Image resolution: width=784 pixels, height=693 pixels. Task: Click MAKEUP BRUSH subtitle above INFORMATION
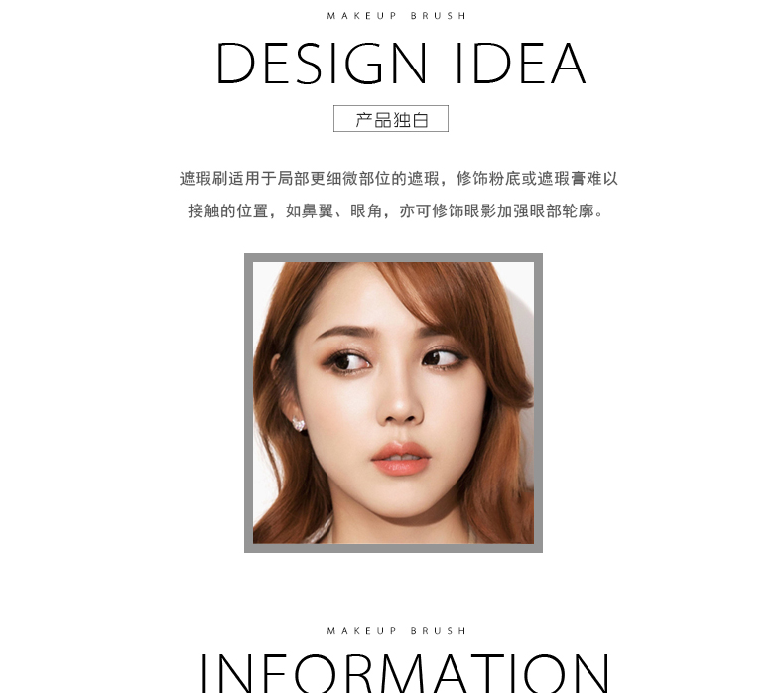tap(397, 631)
